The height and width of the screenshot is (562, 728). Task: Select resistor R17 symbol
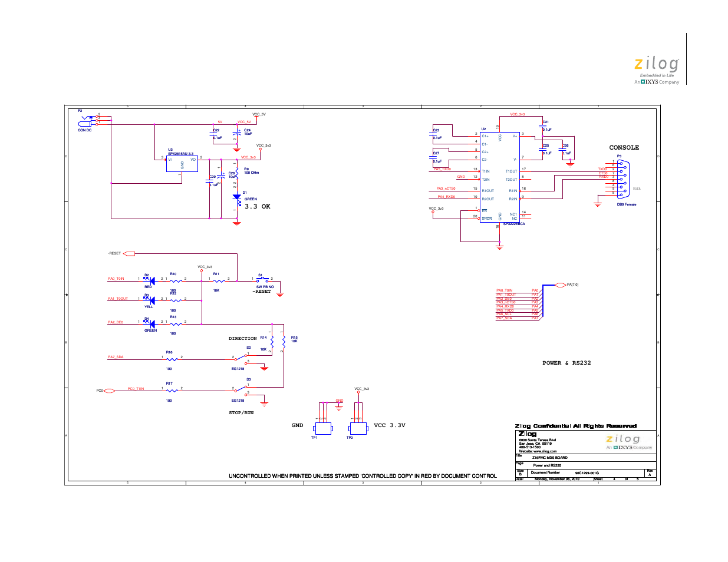pos(172,391)
